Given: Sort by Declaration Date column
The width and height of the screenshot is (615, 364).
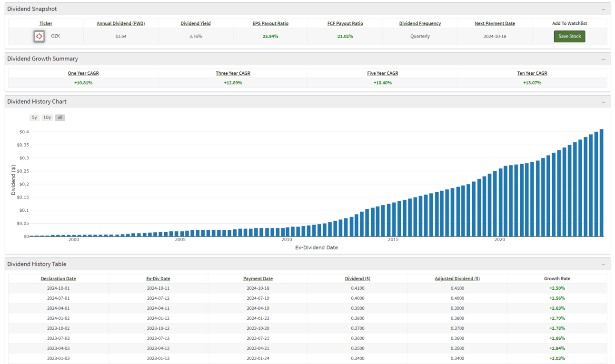Looking at the screenshot, I should click(58, 279).
